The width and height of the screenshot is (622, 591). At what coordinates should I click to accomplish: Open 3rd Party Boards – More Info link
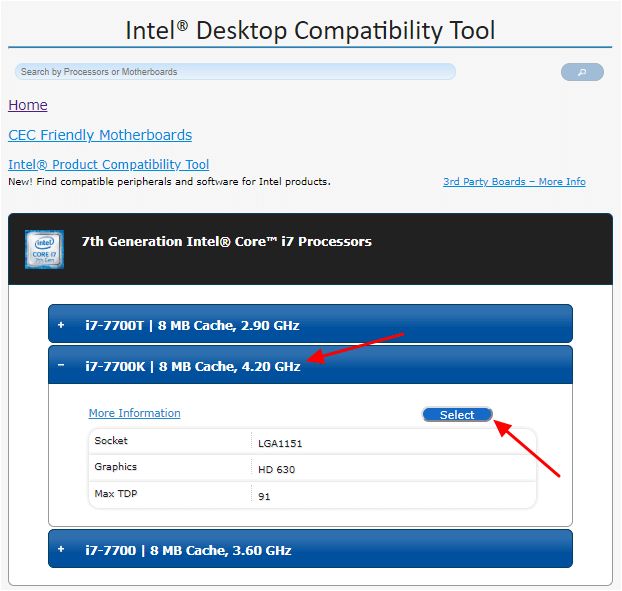(x=514, y=182)
